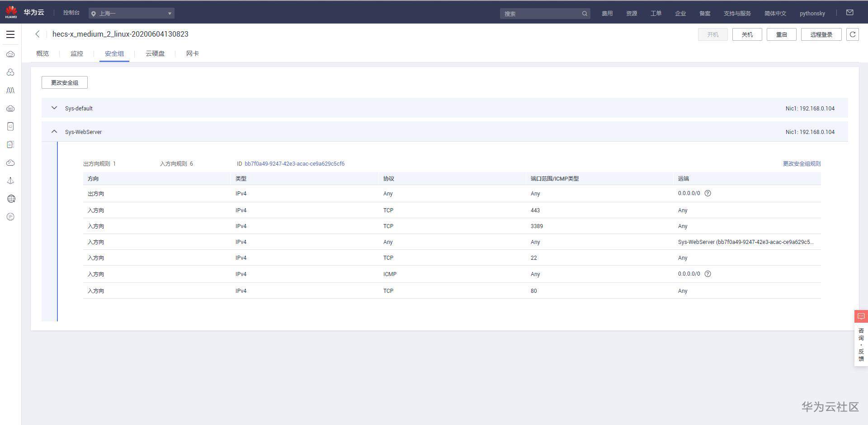Open the elastic IP sidebar icon
868x425 pixels.
(10, 217)
